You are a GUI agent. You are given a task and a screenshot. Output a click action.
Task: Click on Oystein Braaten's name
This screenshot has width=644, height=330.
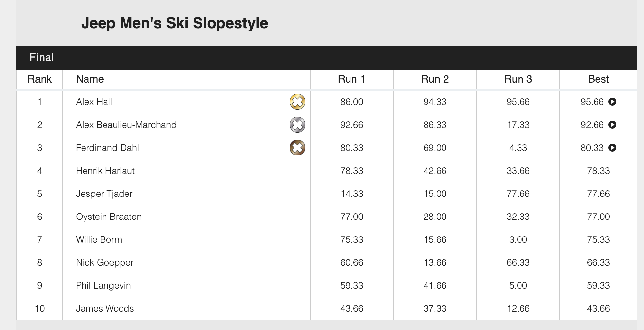(109, 217)
